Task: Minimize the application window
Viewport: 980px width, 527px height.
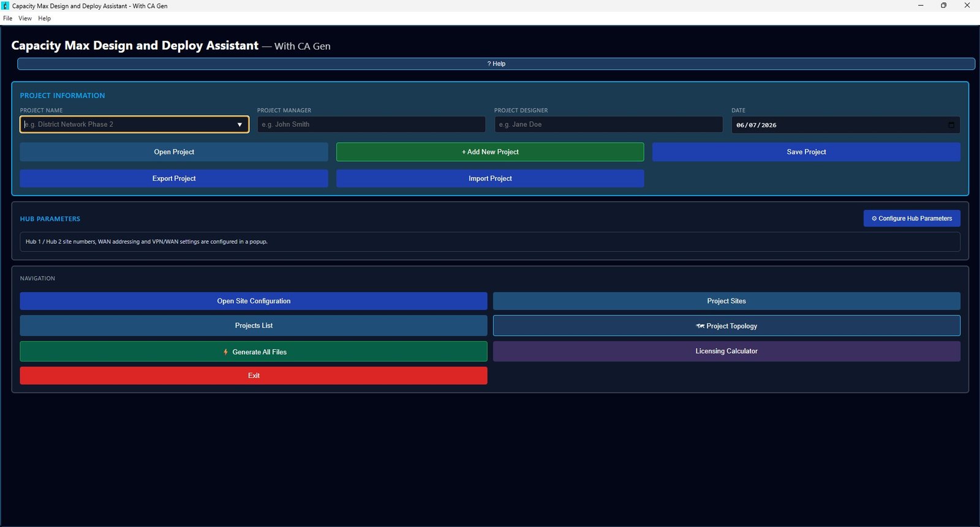Action: click(921, 6)
